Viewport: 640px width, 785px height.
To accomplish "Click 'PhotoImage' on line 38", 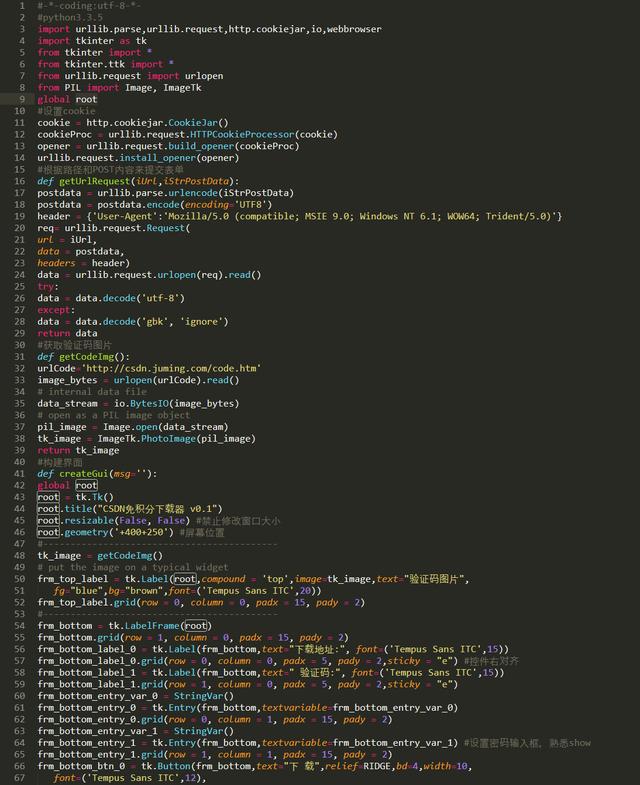I will pos(168,439).
